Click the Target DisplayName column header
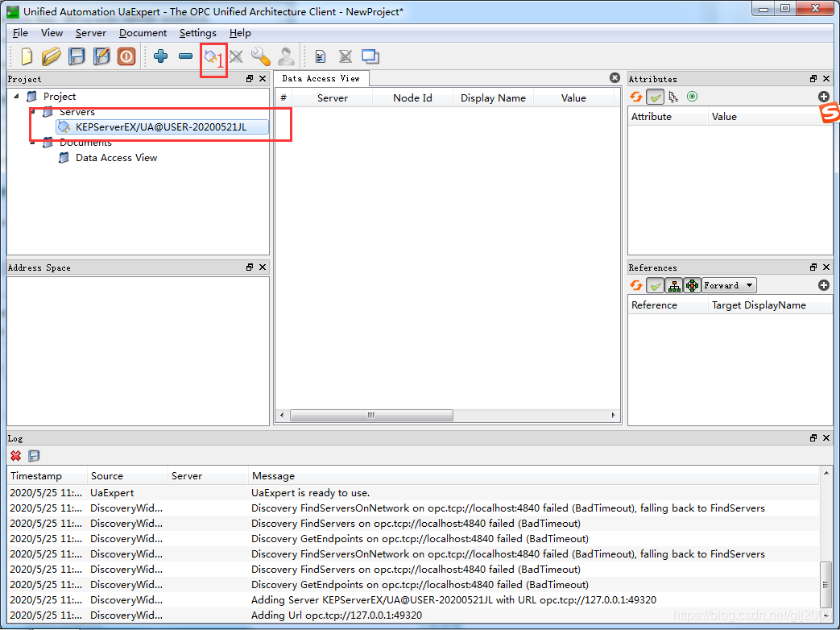Screen dimensions: 840x630 pos(770,305)
